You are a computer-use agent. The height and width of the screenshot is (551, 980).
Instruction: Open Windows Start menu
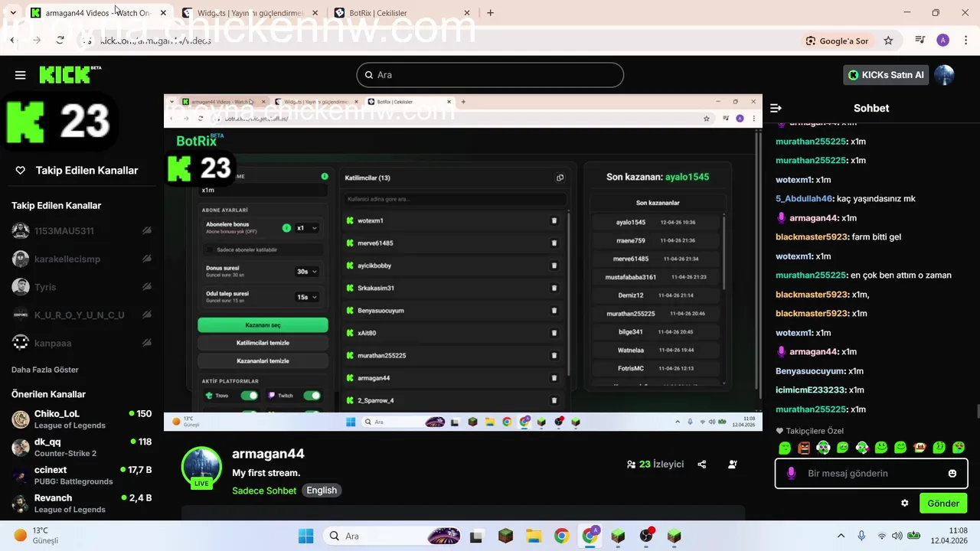click(305, 536)
